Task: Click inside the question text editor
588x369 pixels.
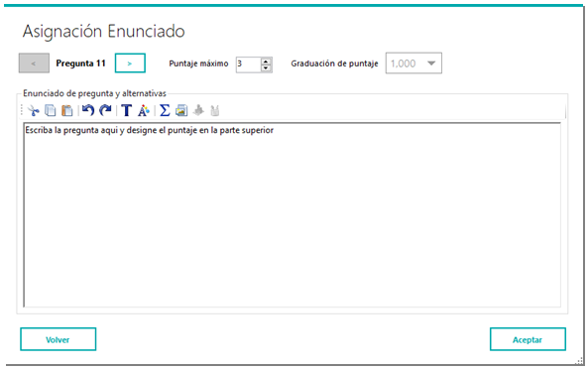Action: click(293, 215)
